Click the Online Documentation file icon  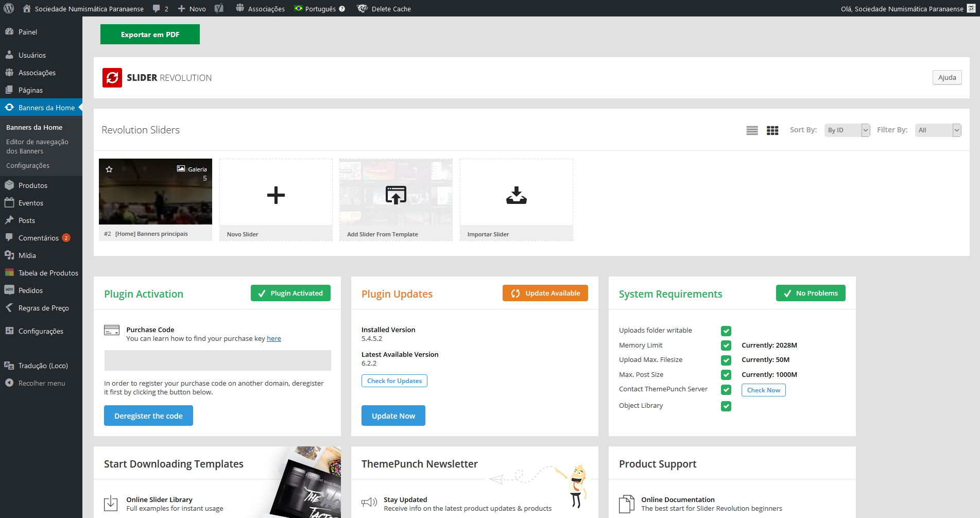[627, 504]
